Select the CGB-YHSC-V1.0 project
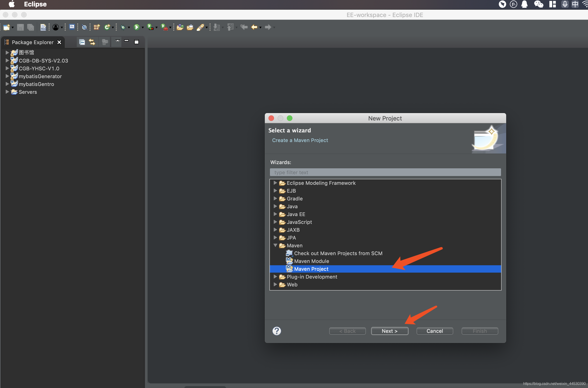 click(x=39, y=68)
